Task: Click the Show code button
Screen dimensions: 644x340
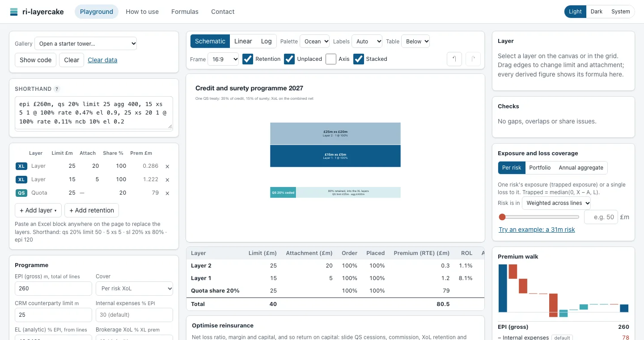Action: point(36,60)
